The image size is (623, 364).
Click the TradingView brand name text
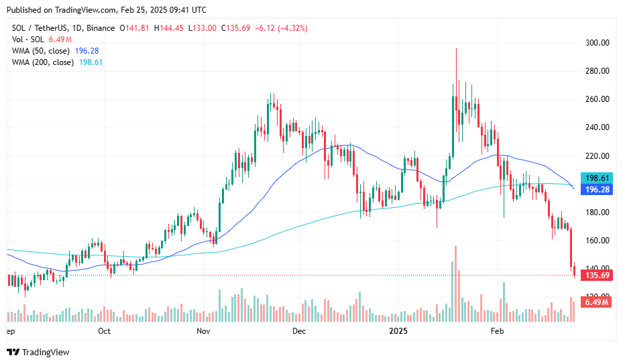[46, 352]
